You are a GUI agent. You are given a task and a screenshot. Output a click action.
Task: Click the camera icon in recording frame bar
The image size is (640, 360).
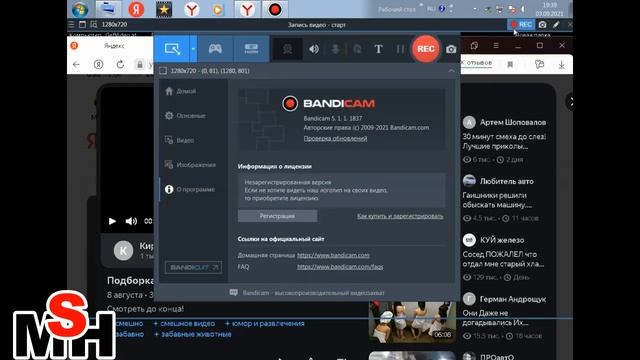542,24
